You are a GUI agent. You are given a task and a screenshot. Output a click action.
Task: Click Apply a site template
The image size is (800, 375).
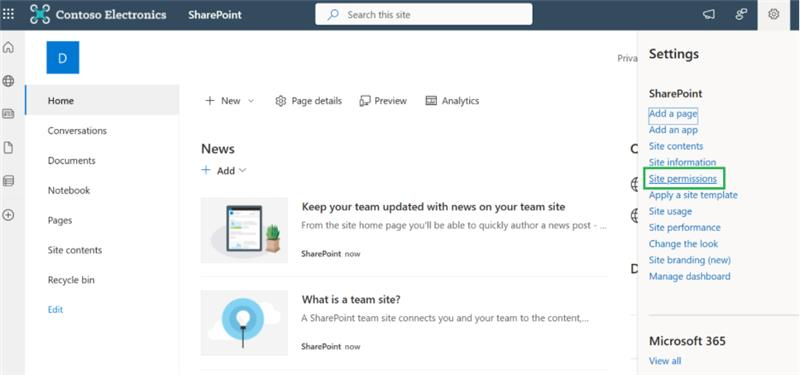coord(693,195)
